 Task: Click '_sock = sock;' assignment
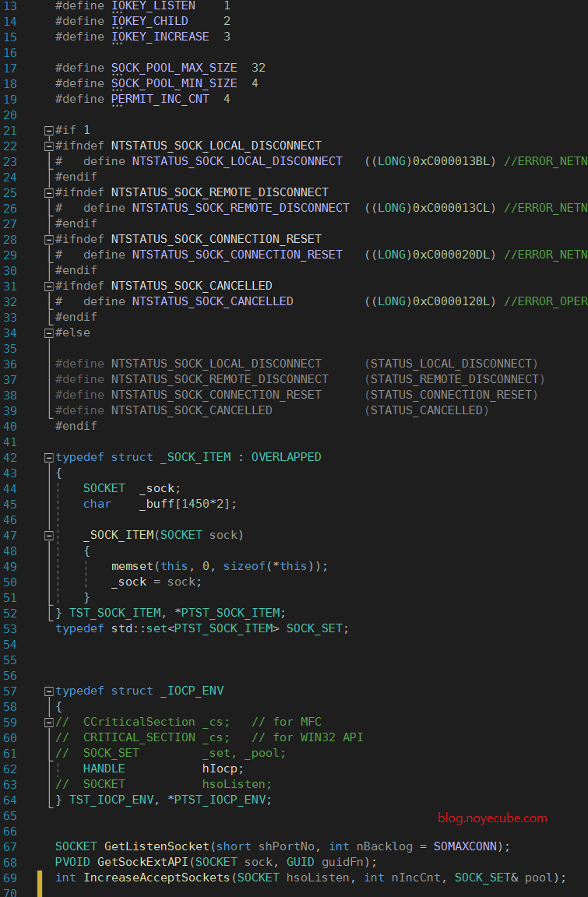[x=157, y=582]
